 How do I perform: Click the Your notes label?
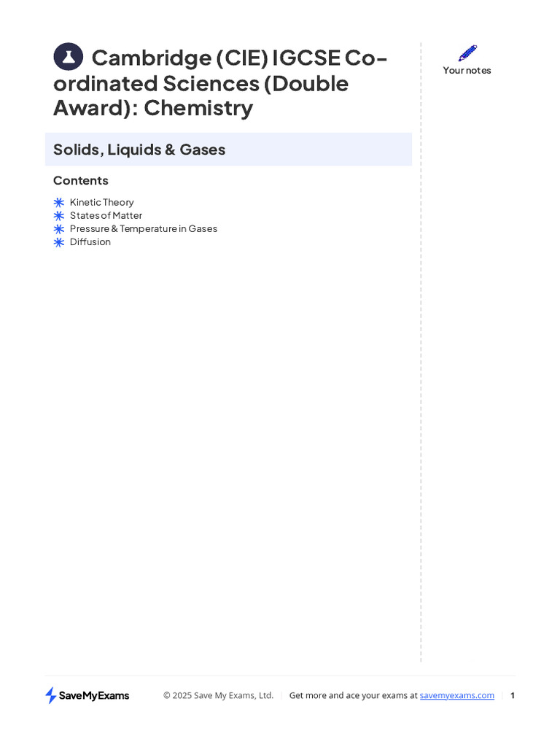467,71
